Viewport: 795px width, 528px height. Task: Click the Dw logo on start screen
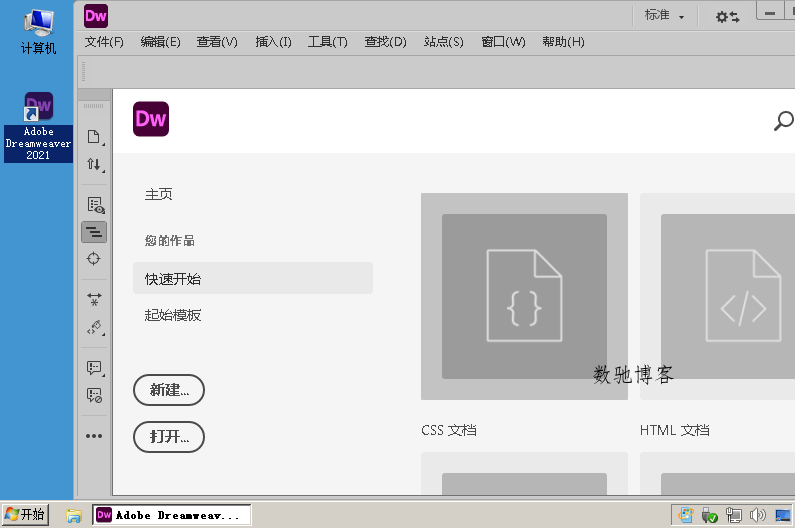point(151,119)
